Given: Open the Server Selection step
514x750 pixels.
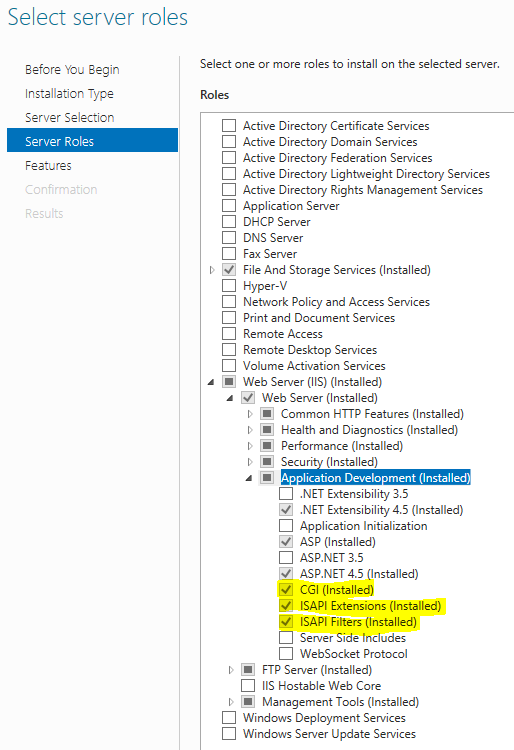Looking at the screenshot, I should [x=70, y=118].
